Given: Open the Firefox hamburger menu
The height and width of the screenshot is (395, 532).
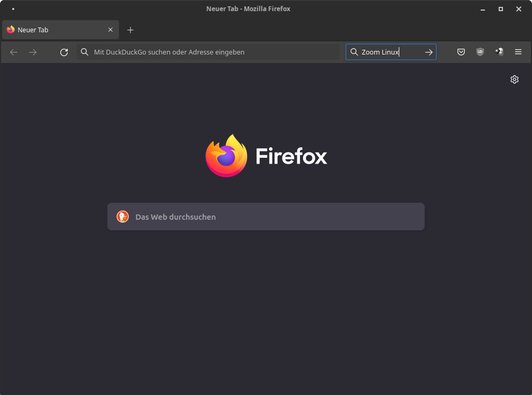Looking at the screenshot, I should (x=518, y=51).
